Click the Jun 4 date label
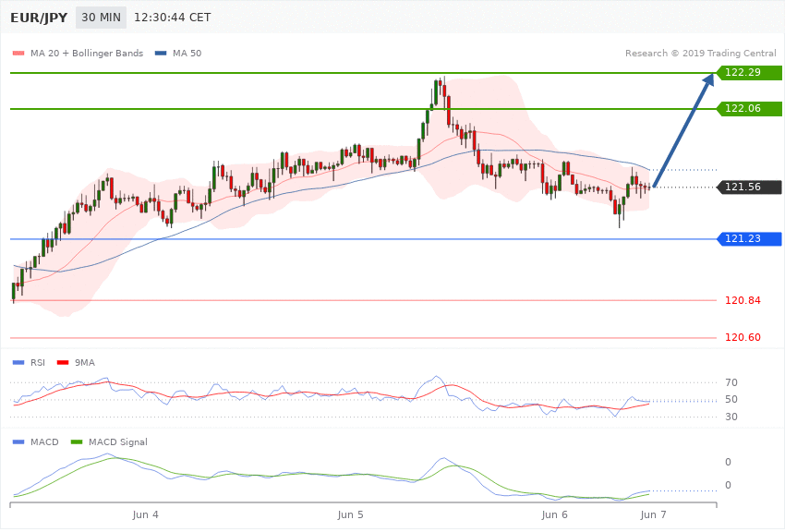Screen dimensions: 785x532 146,514
